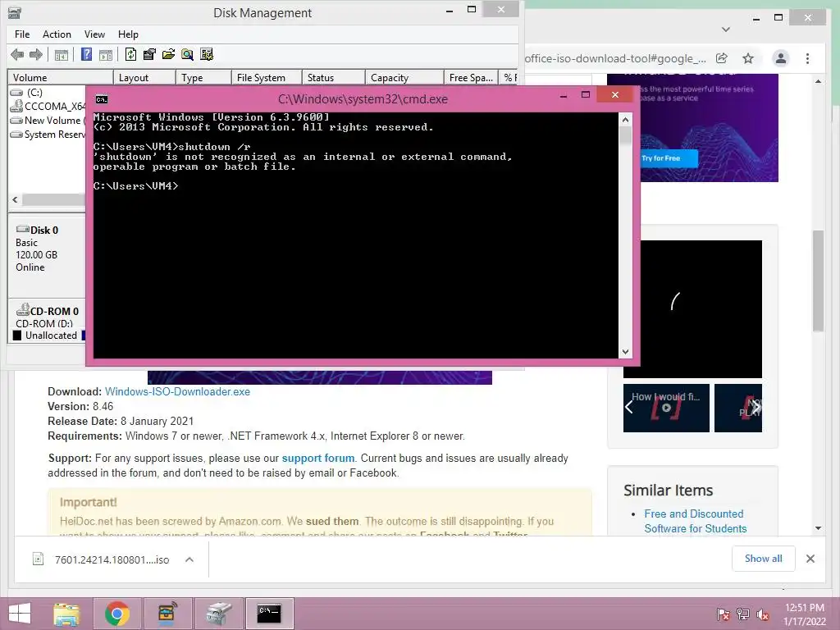Click the Chrome share page icon
This screenshot has width=840, height=630.
[722, 58]
